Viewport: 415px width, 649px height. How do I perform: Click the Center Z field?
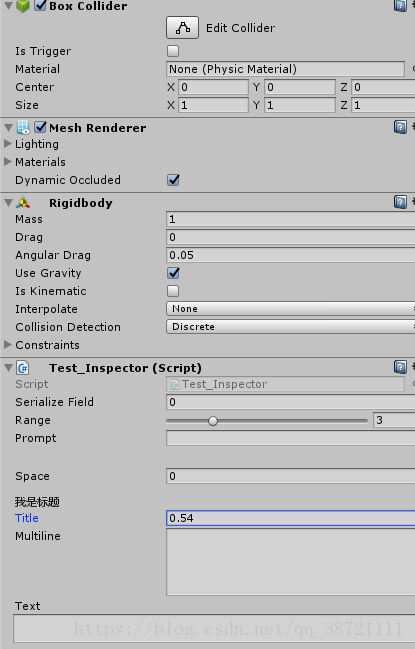(383, 87)
